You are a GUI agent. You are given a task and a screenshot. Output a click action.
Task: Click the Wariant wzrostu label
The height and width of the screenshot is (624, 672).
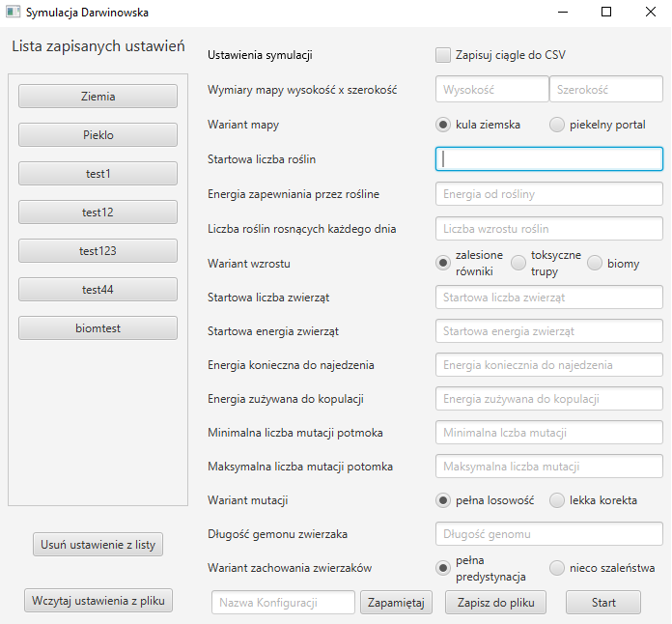click(249, 264)
